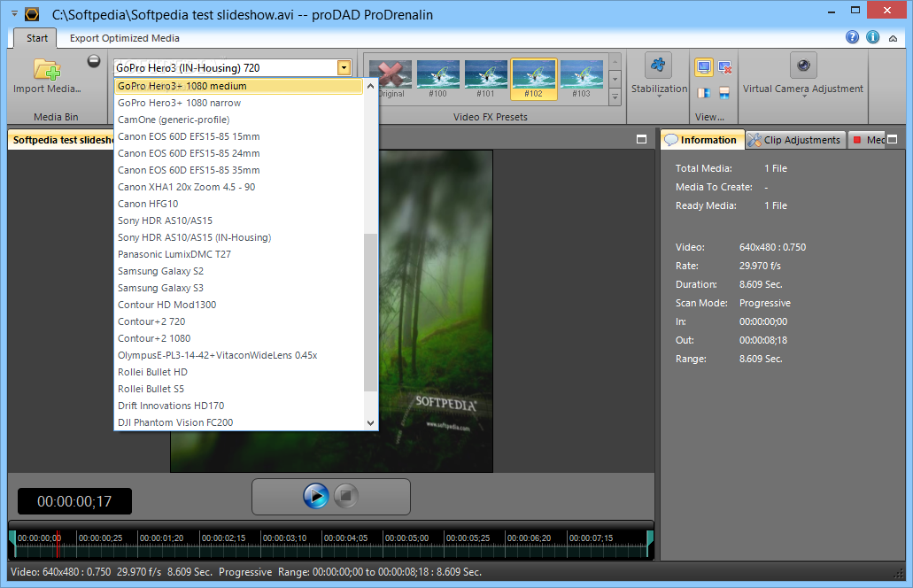
Task: Select the Original video FX preset
Action: pos(391,79)
